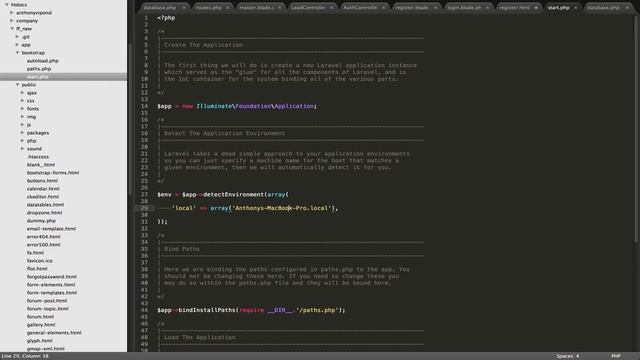Image resolution: width=640 pixels, height=360 pixels.
Task: Expand the css folder
Action: [x=22, y=100]
